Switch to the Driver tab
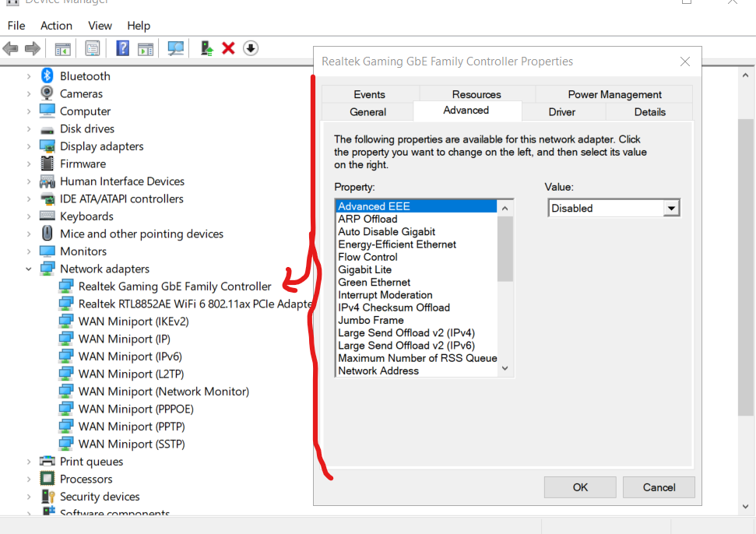 pyautogui.click(x=562, y=112)
